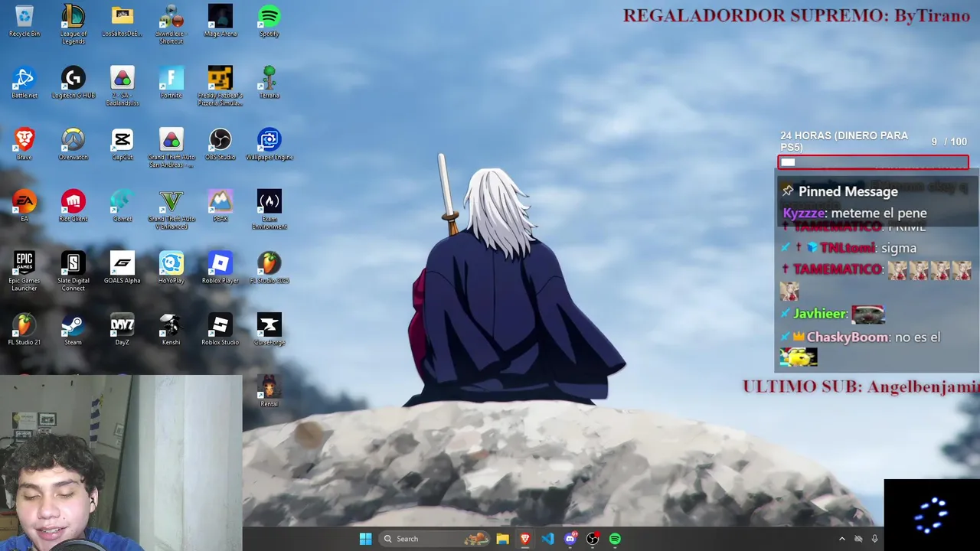Launch the FL Studio 21 desktop shortcut

(24, 331)
